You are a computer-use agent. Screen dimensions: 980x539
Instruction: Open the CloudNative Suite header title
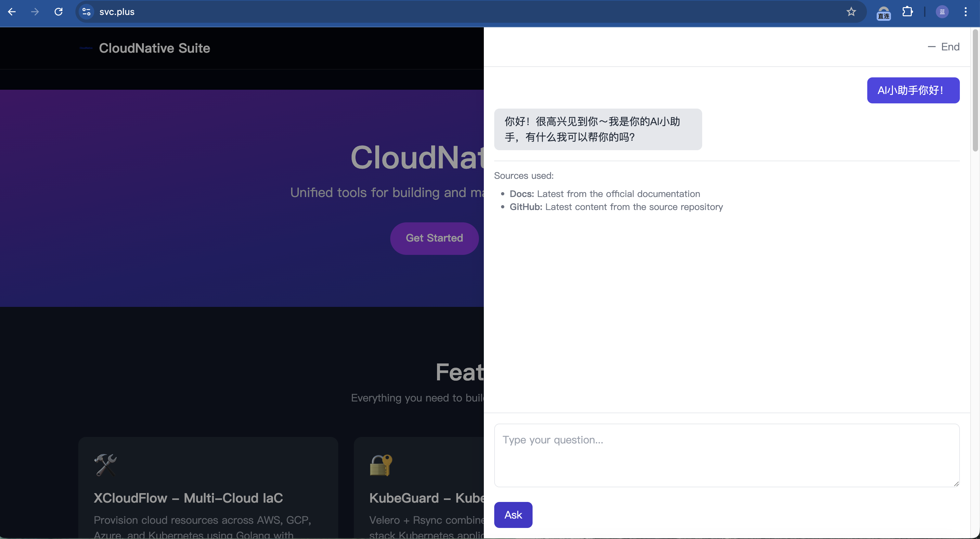pyautogui.click(x=154, y=48)
